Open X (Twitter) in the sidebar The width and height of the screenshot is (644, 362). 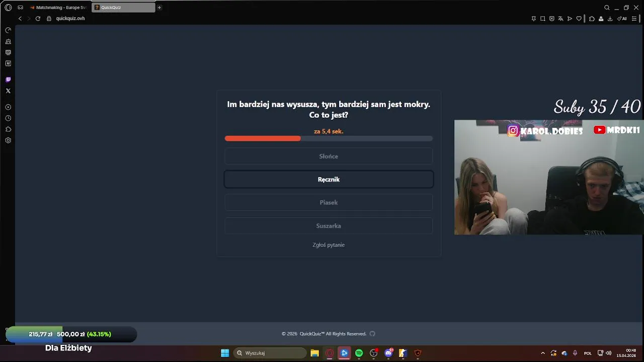pos(8,91)
